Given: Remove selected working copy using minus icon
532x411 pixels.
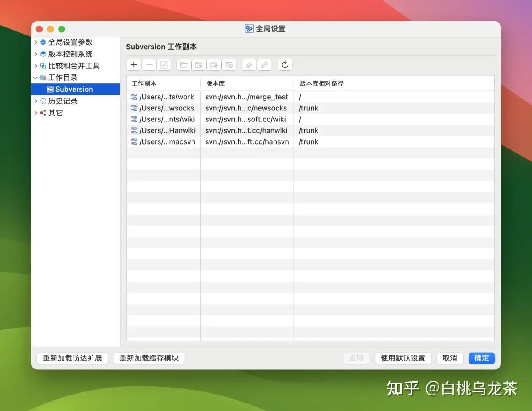Looking at the screenshot, I should coord(149,65).
